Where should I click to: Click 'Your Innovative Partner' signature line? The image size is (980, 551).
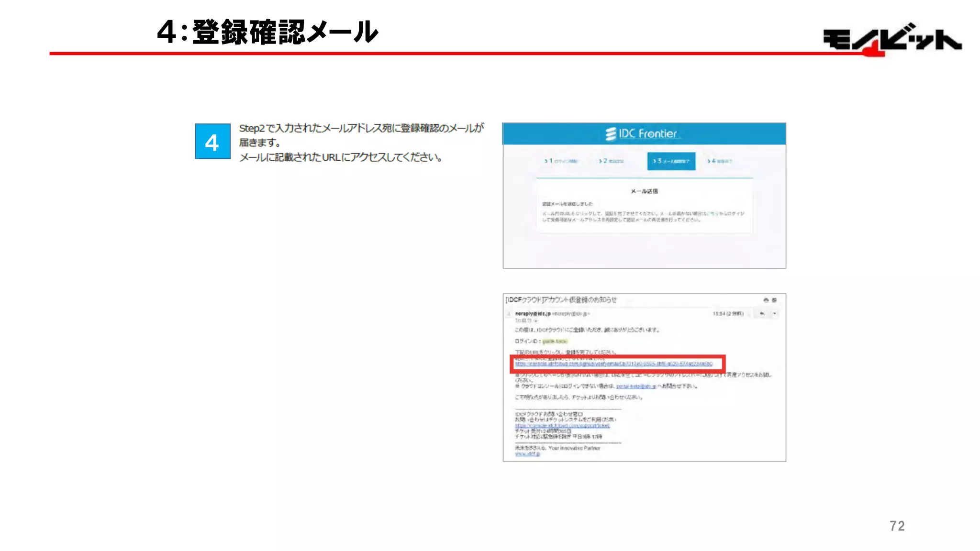point(574,448)
